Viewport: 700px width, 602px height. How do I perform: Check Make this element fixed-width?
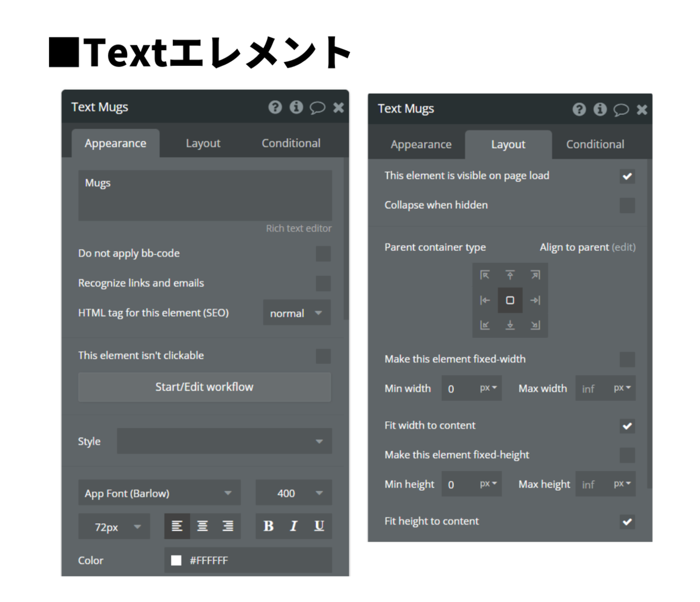coord(627,359)
